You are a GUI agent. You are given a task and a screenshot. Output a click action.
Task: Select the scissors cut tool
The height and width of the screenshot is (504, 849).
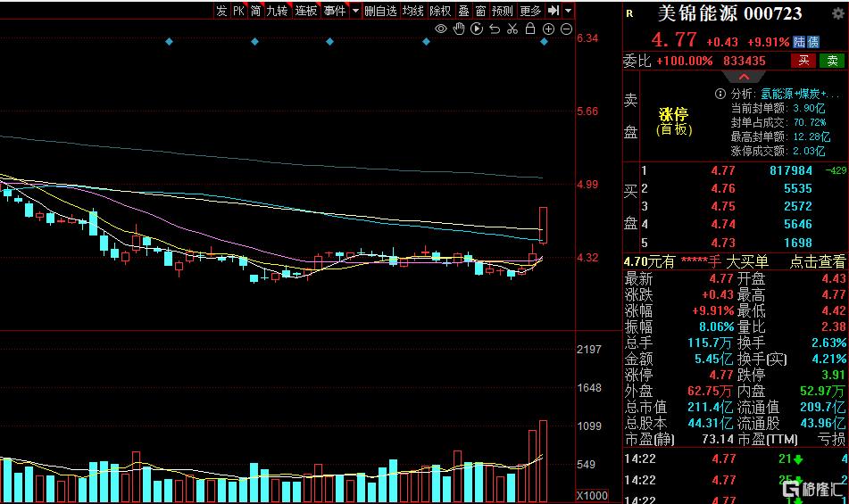coord(512,29)
